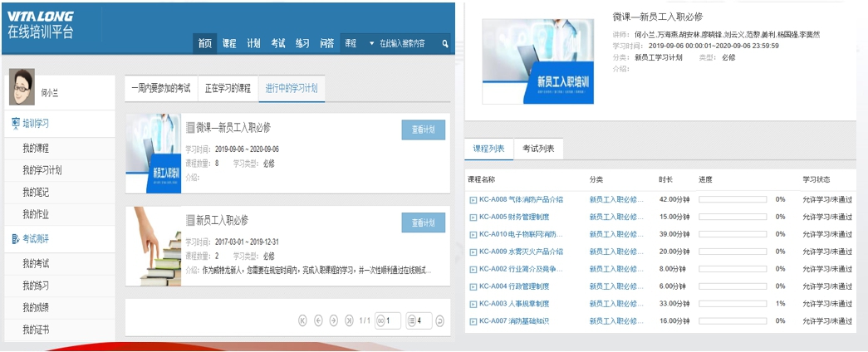868x352 pixels.
Task: Open the 课程 search type dropdown
Action: point(360,43)
